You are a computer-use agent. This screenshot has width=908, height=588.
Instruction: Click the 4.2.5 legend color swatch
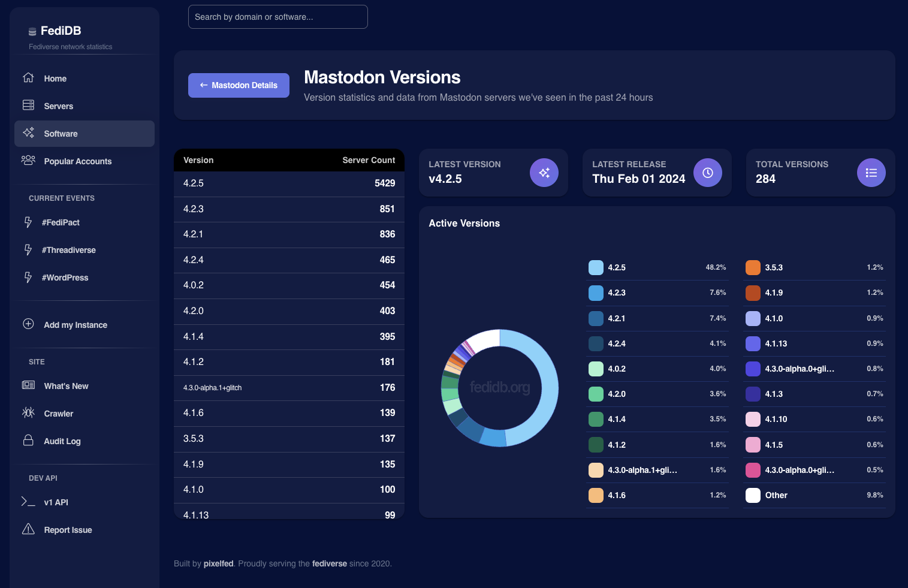tap(596, 267)
